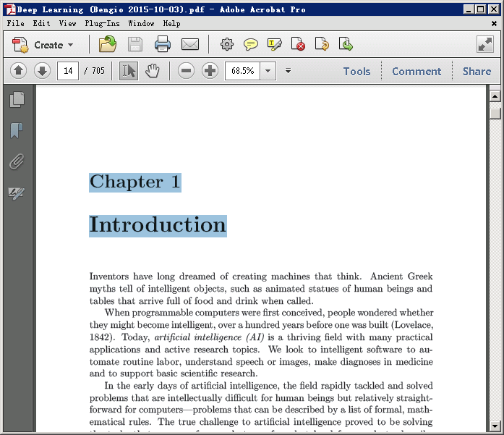This screenshot has height=435, width=504.
Task: Click the Acrobat title bar icon
Action: tap(10, 9)
